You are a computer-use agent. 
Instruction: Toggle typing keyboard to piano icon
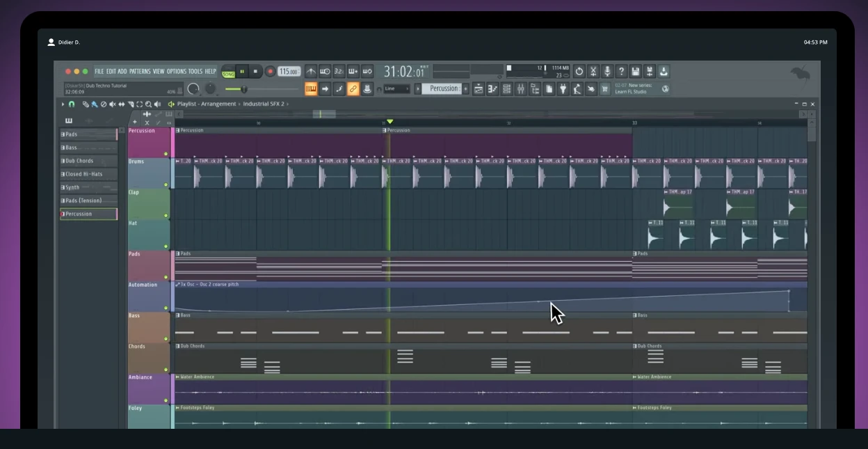[311, 88]
